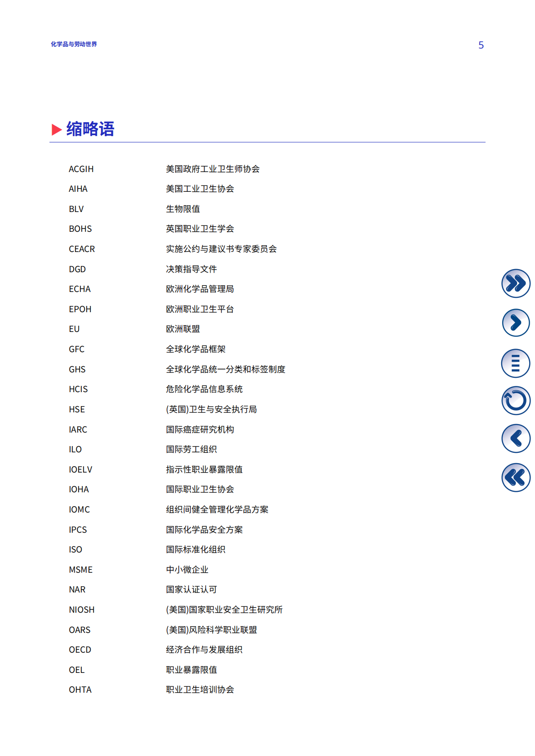Click definition 实施公约与建议书专家委员会
The height and width of the screenshot is (756, 535).
221,249
